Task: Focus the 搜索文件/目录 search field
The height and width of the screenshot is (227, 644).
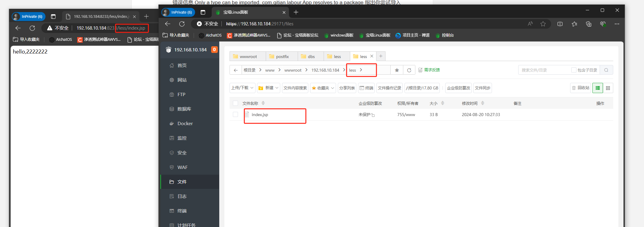Action: click(544, 70)
